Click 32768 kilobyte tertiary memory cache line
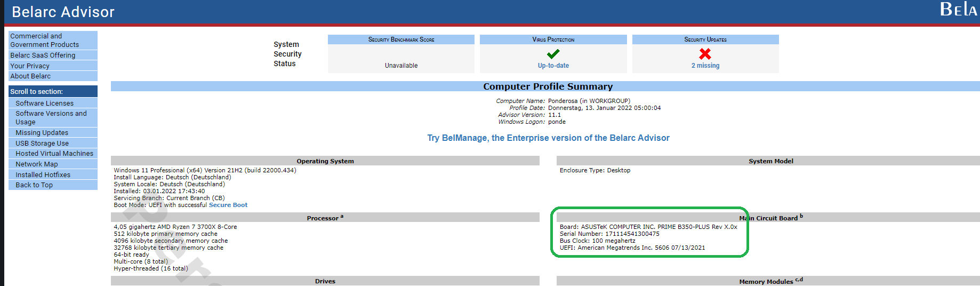This screenshot has height=286, width=980. 168,248
